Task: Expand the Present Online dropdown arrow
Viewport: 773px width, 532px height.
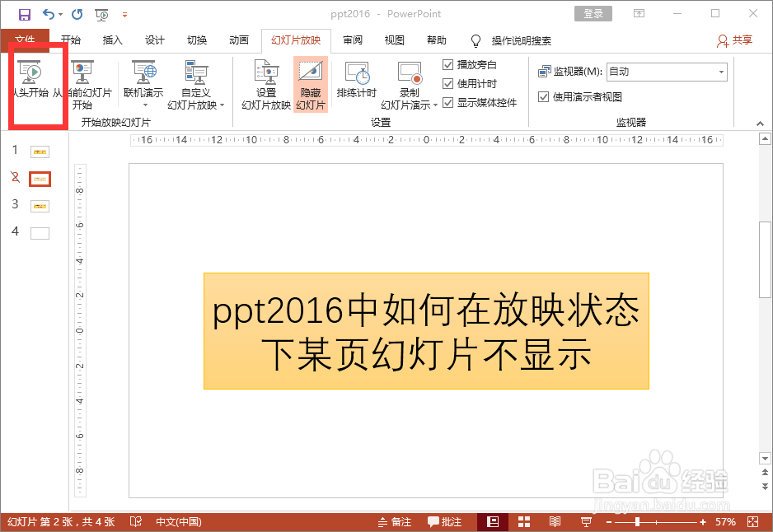Action: pos(145,105)
